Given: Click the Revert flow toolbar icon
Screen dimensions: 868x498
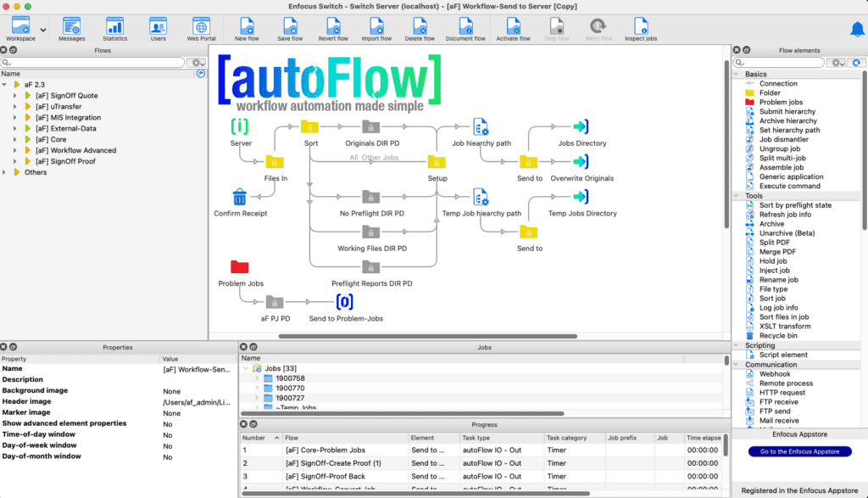Looking at the screenshot, I should coord(333,29).
